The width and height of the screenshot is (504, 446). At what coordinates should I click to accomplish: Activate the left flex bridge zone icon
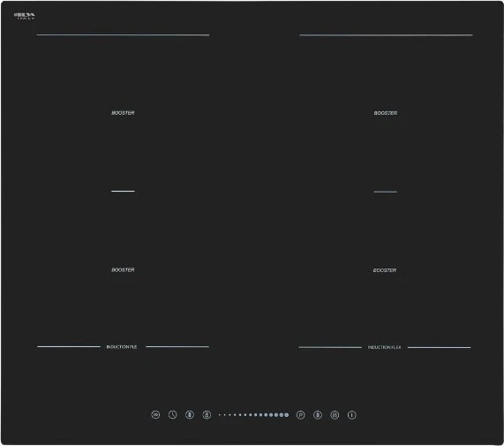click(207, 414)
